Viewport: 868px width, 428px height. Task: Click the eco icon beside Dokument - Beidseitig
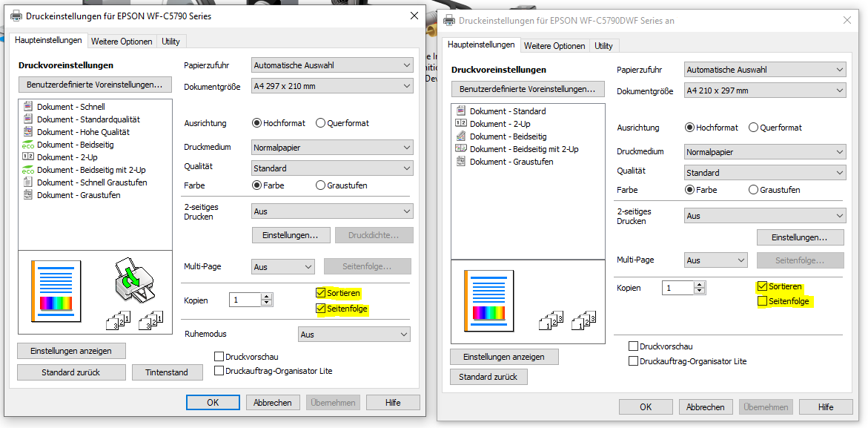point(28,145)
